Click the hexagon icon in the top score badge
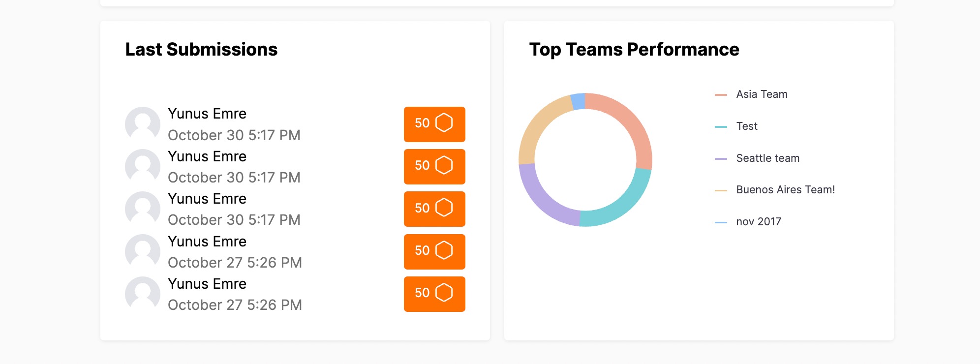Image resolution: width=980 pixels, height=364 pixels. coord(444,123)
